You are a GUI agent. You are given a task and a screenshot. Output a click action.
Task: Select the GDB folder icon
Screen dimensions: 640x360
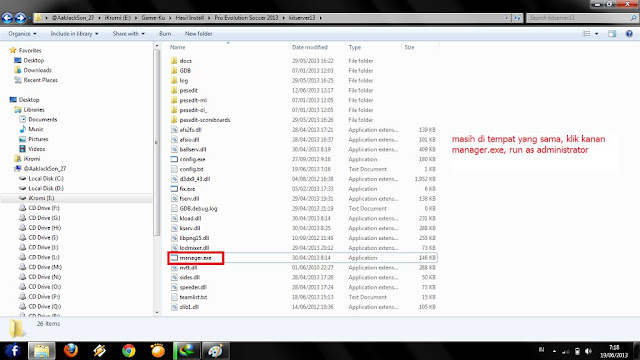[x=174, y=71]
